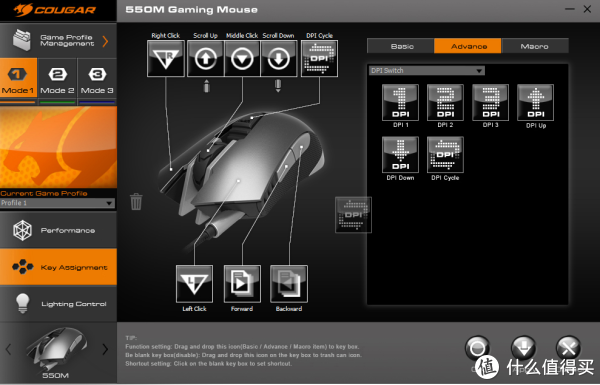The image size is (600, 385).
Task: Select the DPI 1 function icon
Action: 400,103
